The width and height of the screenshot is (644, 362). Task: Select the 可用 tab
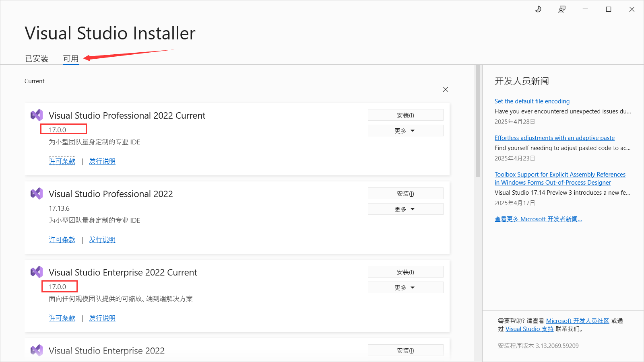point(71,58)
